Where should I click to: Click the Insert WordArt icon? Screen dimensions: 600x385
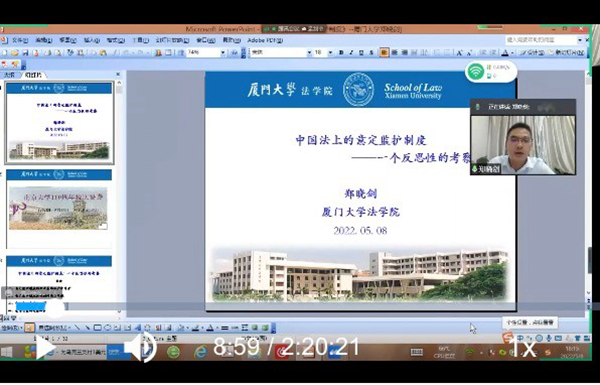pos(138,328)
